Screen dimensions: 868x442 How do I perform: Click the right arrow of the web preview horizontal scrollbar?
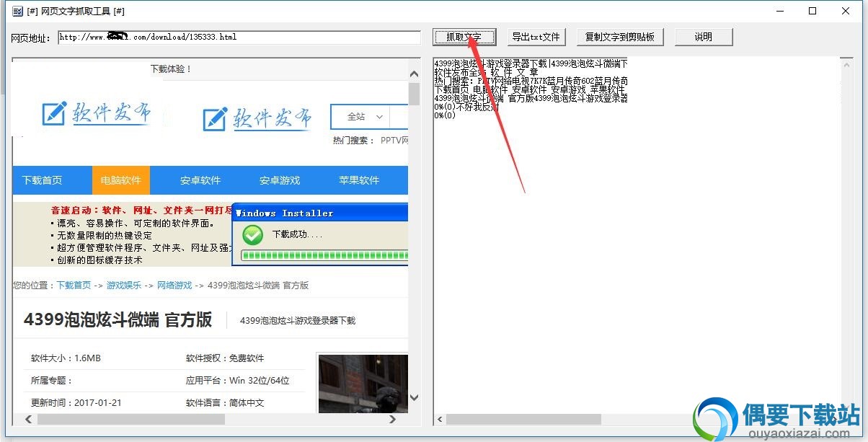pos(391,419)
